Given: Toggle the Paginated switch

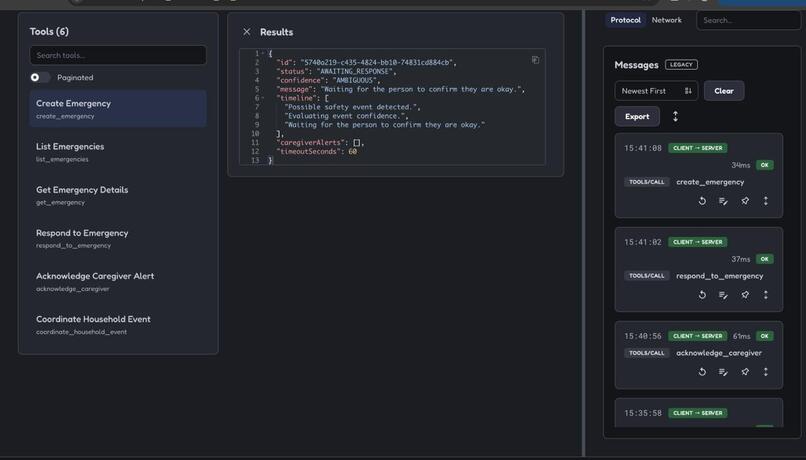Looking at the screenshot, I should tap(40, 78).
